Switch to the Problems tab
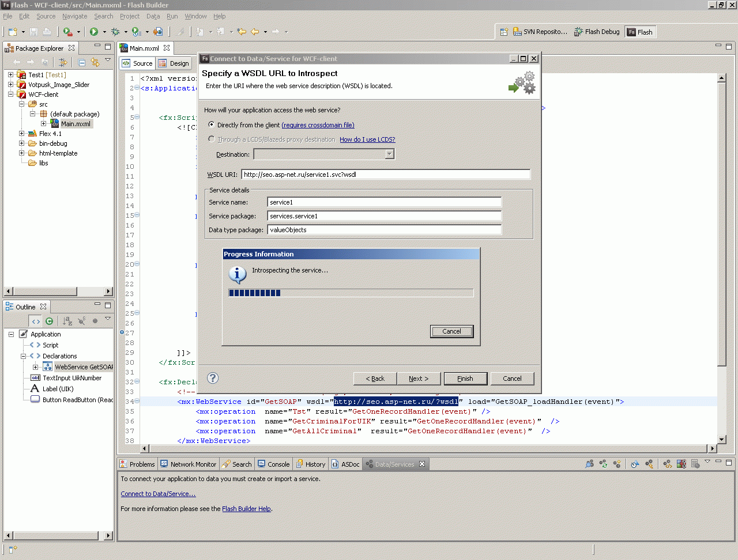 (x=137, y=464)
